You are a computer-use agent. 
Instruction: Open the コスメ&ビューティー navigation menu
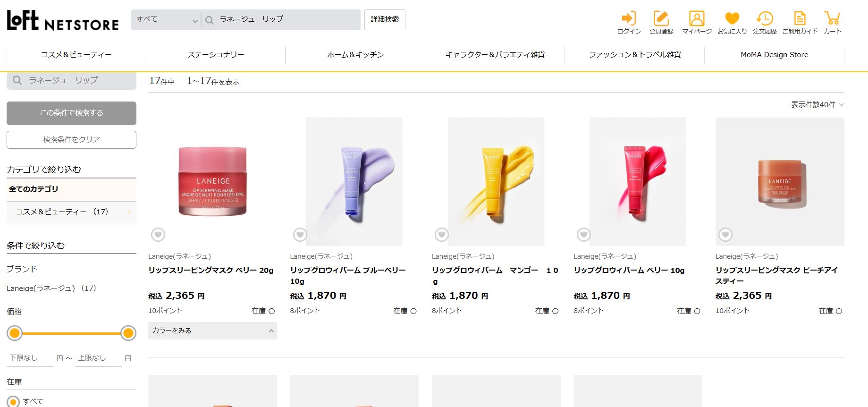(x=76, y=55)
